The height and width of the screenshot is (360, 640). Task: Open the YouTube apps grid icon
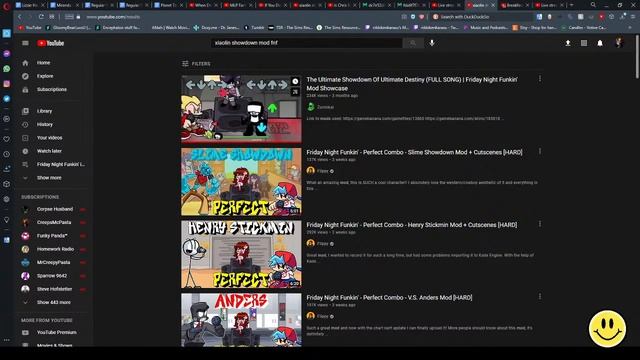(x=584, y=43)
